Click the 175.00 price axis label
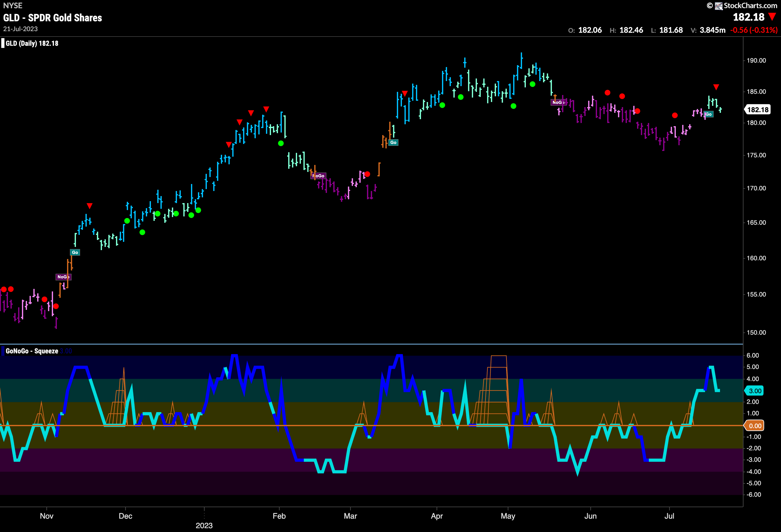This screenshot has height=532, width=781. click(756, 155)
